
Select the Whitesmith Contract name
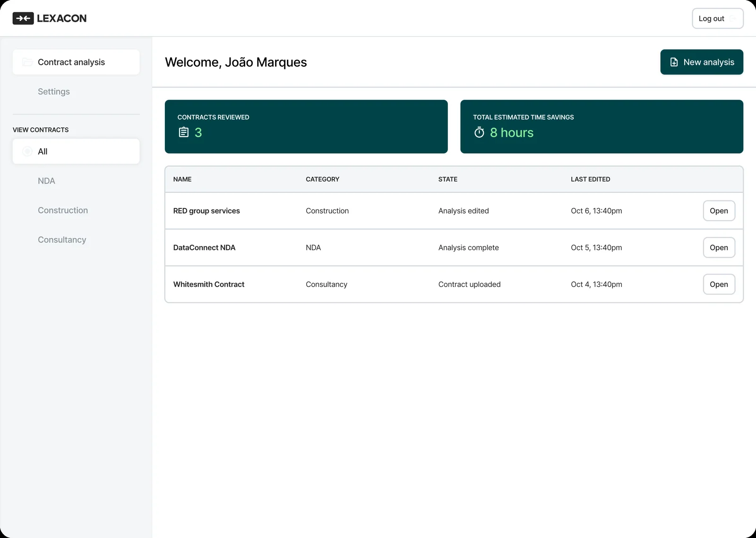coord(208,284)
